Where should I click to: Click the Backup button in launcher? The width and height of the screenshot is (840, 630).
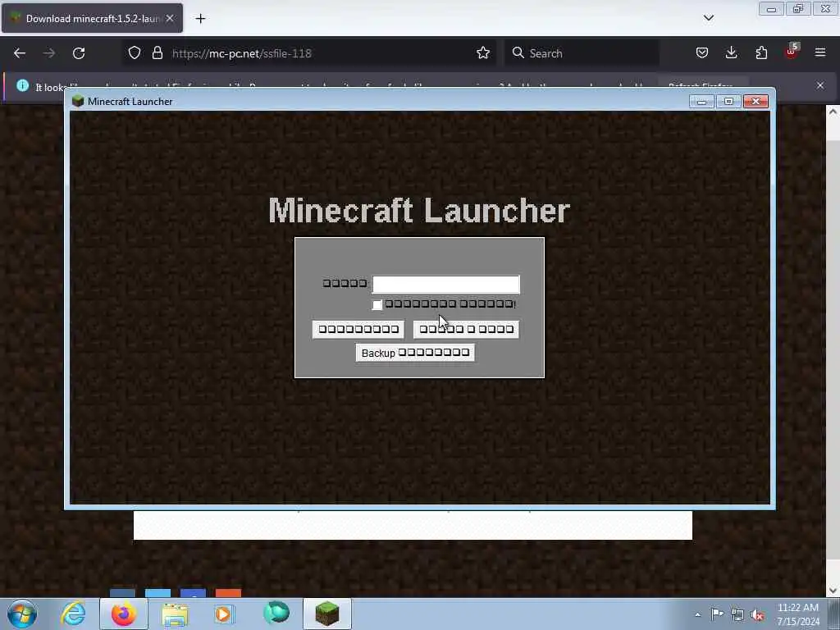[x=415, y=353]
